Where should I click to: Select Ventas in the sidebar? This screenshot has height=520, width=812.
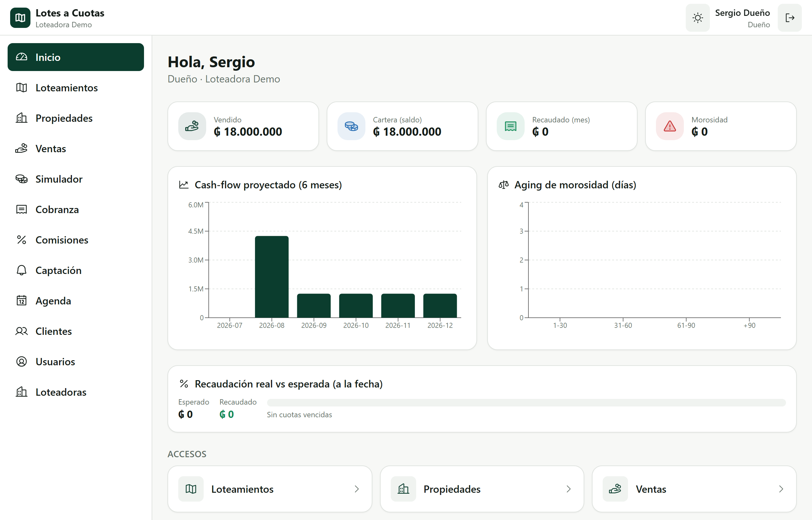pos(76,149)
